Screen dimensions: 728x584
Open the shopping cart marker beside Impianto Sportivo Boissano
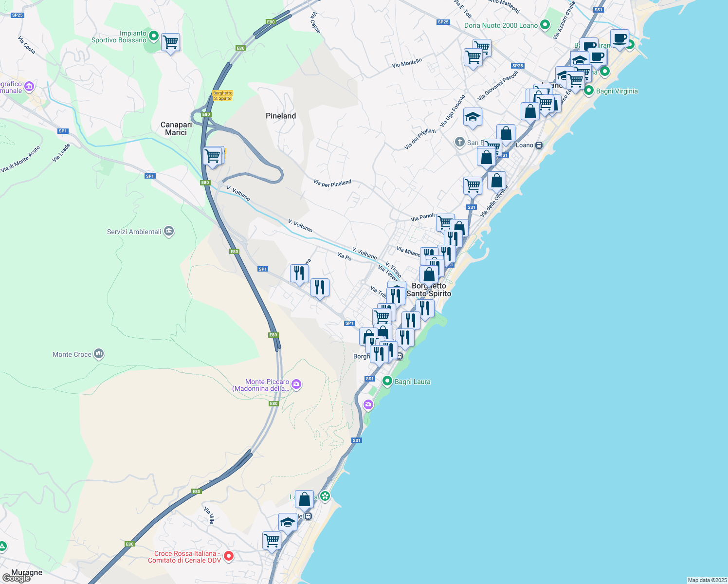pyautogui.click(x=170, y=43)
